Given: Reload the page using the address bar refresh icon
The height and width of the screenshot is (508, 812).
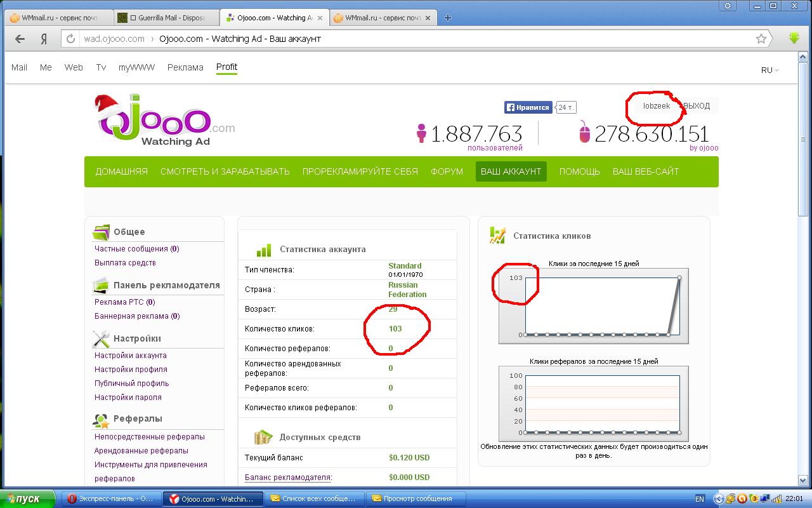Looking at the screenshot, I should 71,39.
